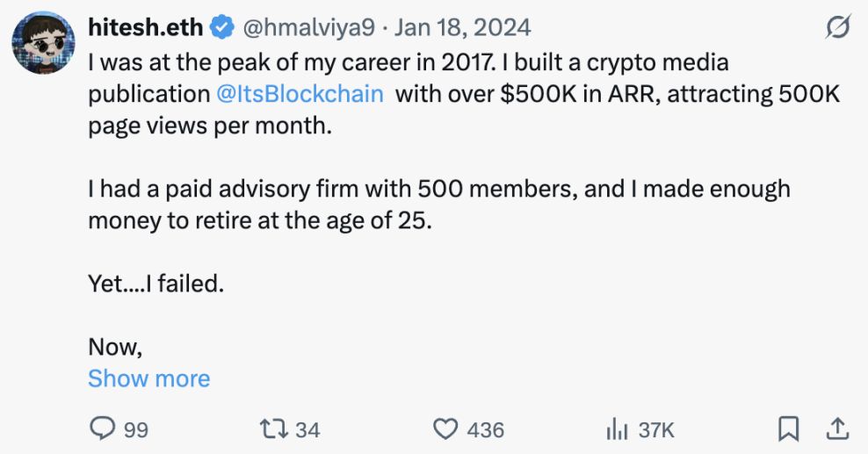Click the Grok icon on the tweet

pyautogui.click(x=838, y=28)
